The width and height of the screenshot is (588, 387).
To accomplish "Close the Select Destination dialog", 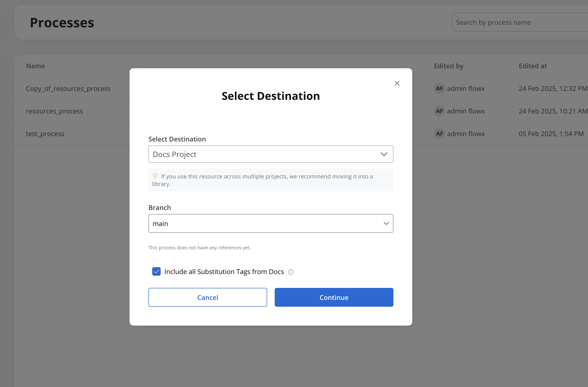I will [x=397, y=83].
